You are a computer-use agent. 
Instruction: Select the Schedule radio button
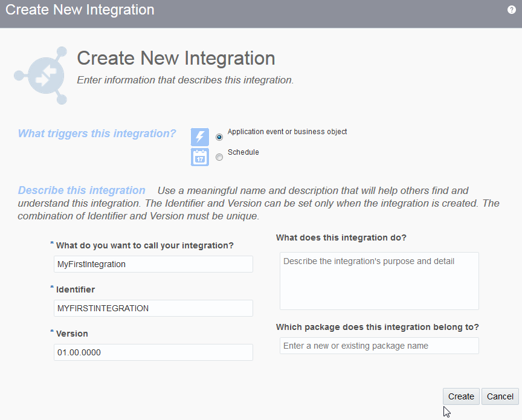tap(219, 157)
